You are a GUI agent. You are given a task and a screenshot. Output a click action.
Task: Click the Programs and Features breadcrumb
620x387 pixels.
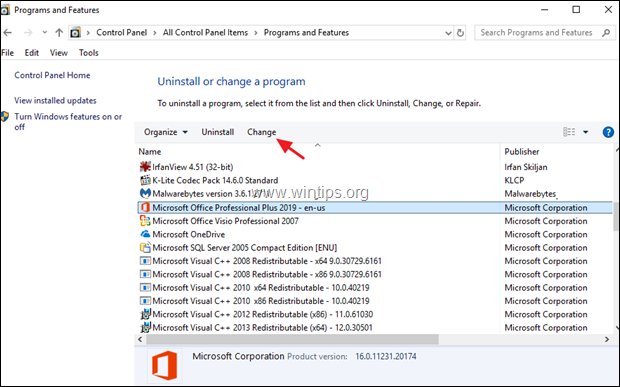pos(306,33)
